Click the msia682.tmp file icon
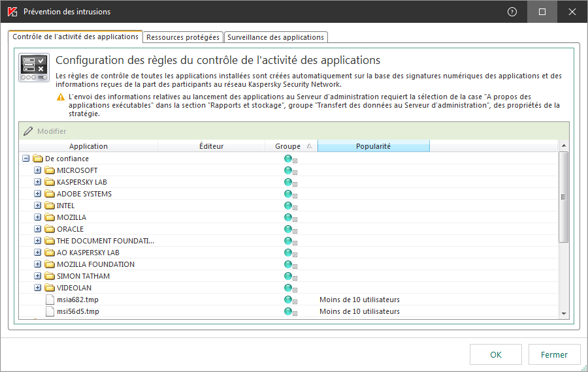 pos(50,300)
